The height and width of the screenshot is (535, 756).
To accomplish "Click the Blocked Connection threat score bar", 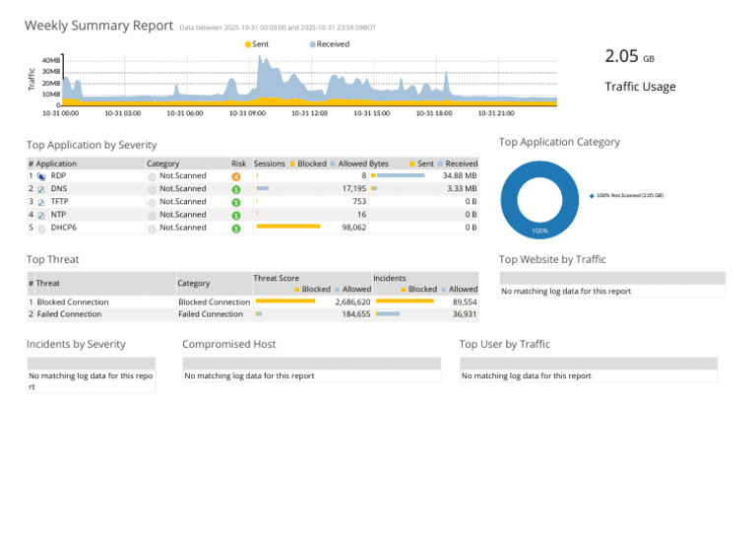I will coord(285,301).
